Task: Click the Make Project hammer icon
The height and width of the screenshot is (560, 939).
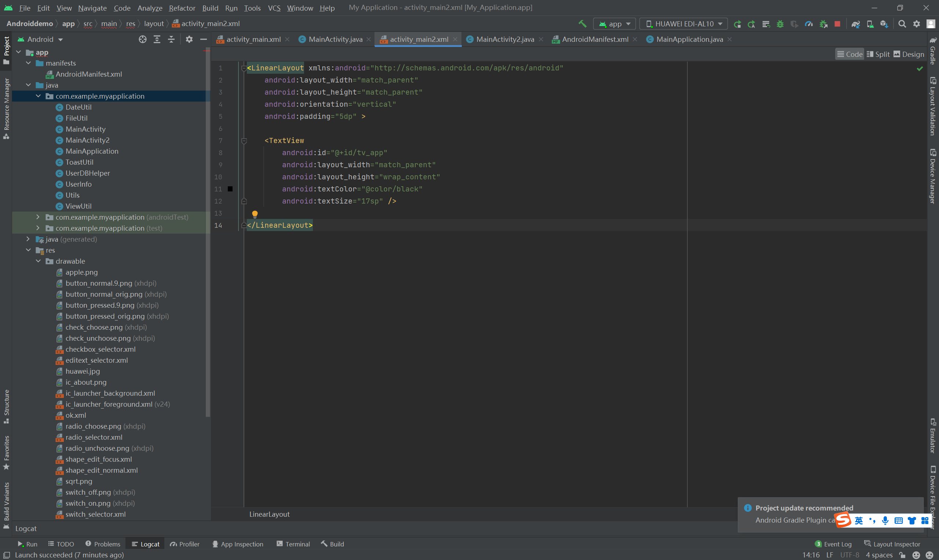Action: tap(582, 24)
